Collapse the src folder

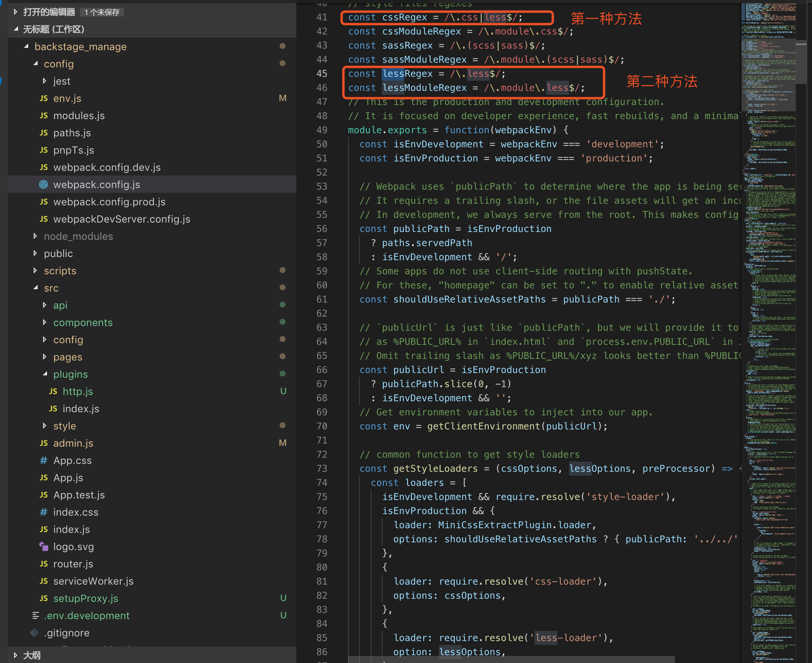point(36,288)
